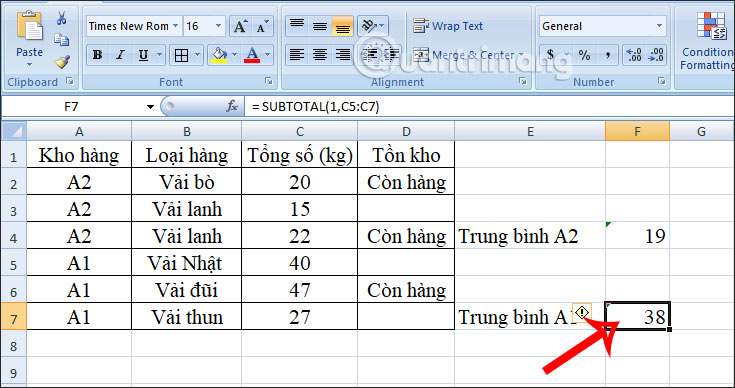Open the Paste options dropdown arrow
735x388 pixels.
point(29,65)
